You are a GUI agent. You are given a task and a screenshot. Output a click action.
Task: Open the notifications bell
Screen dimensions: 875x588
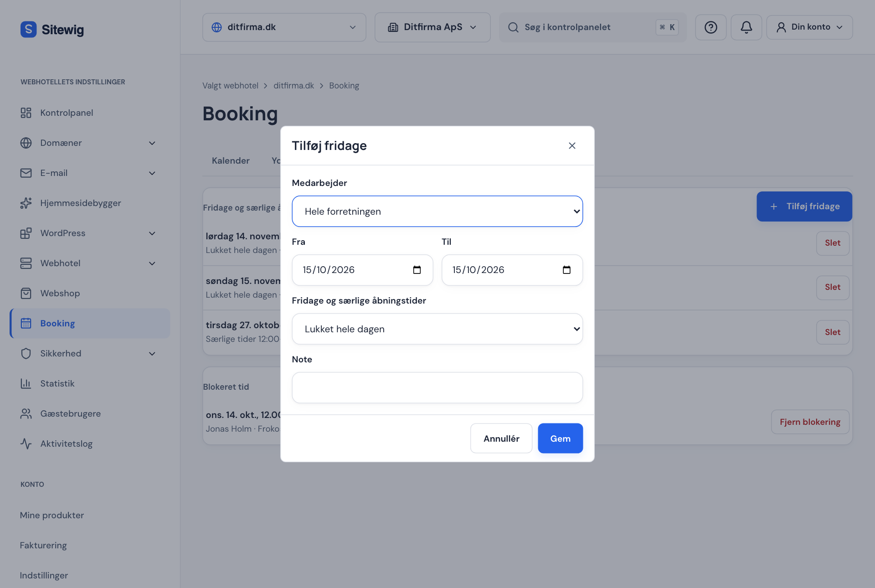pyautogui.click(x=746, y=27)
